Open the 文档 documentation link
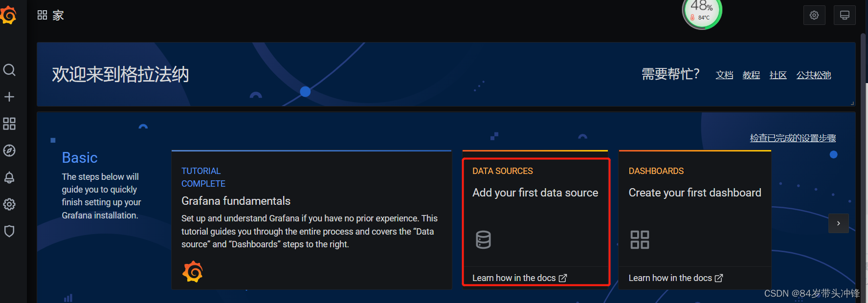Image resolution: width=868 pixels, height=303 pixels. click(724, 75)
